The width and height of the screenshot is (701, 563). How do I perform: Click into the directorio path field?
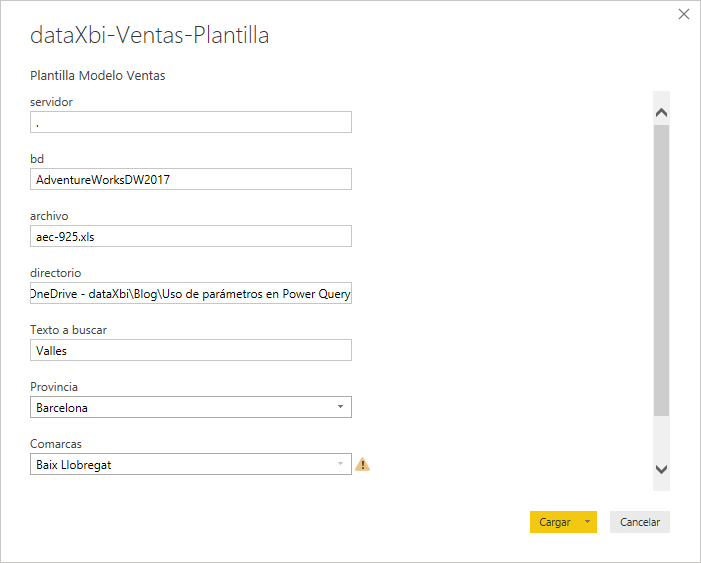coord(191,293)
